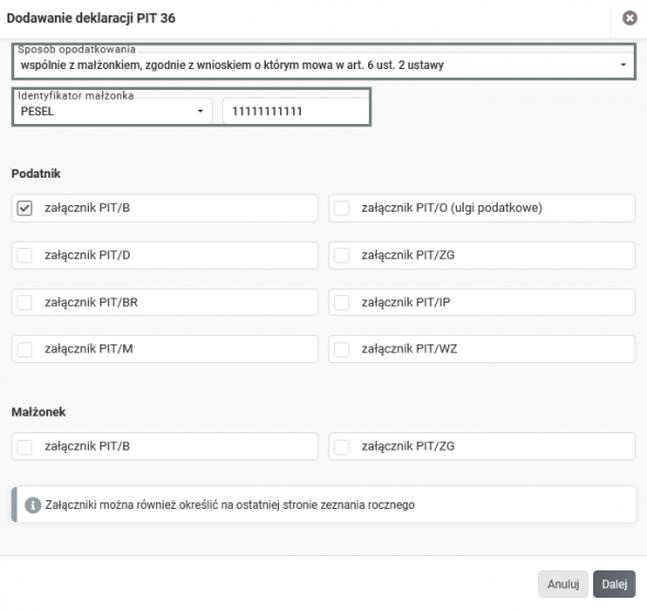Uncheck Podatnik załącznik PIT/B checkbox
647x611 pixels.
click(24, 208)
